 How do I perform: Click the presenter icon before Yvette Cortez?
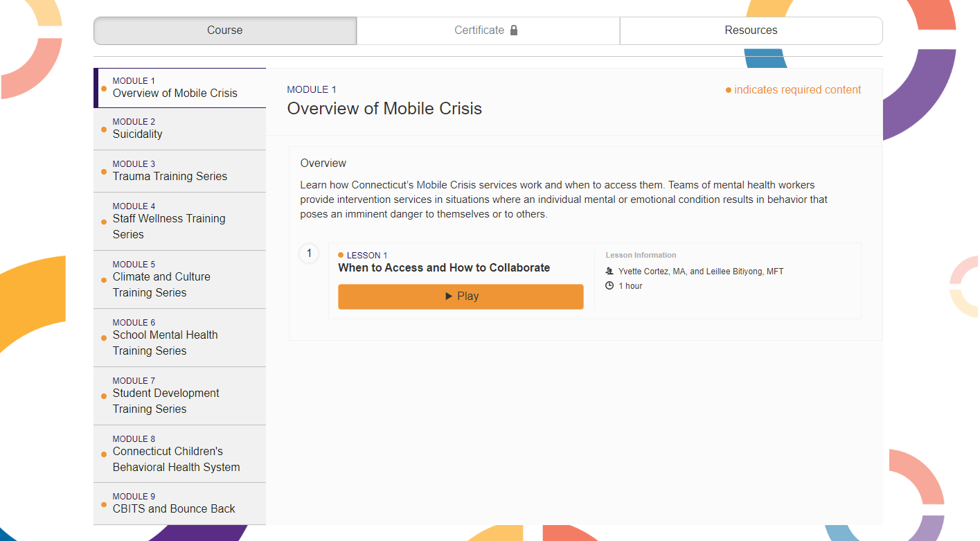(609, 272)
